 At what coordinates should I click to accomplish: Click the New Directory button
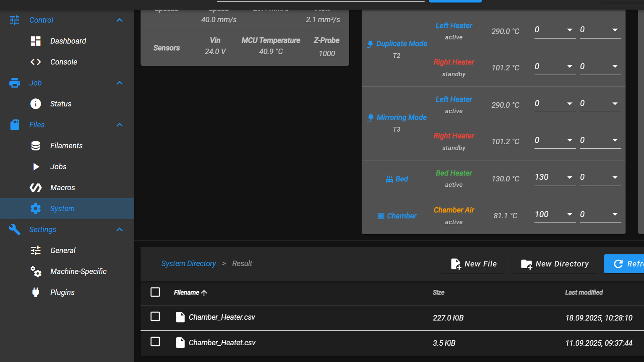click(x=555, y=264)
